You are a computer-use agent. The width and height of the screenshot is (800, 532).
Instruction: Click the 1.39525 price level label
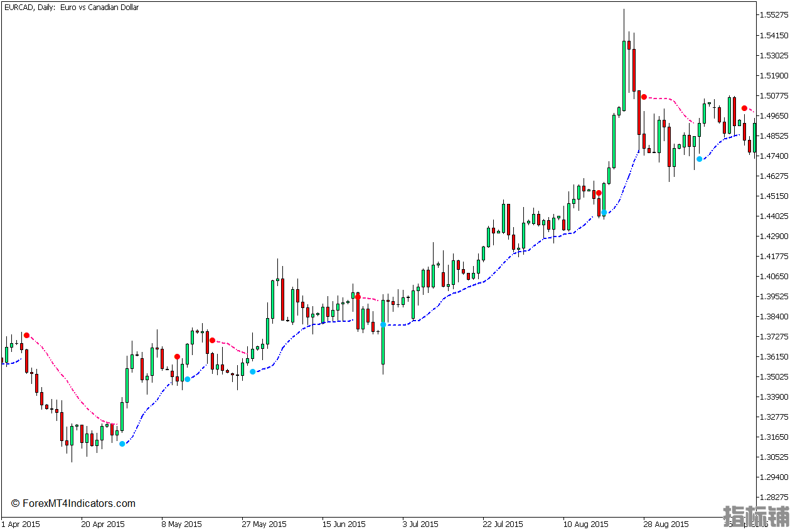(x=773, y=296)
